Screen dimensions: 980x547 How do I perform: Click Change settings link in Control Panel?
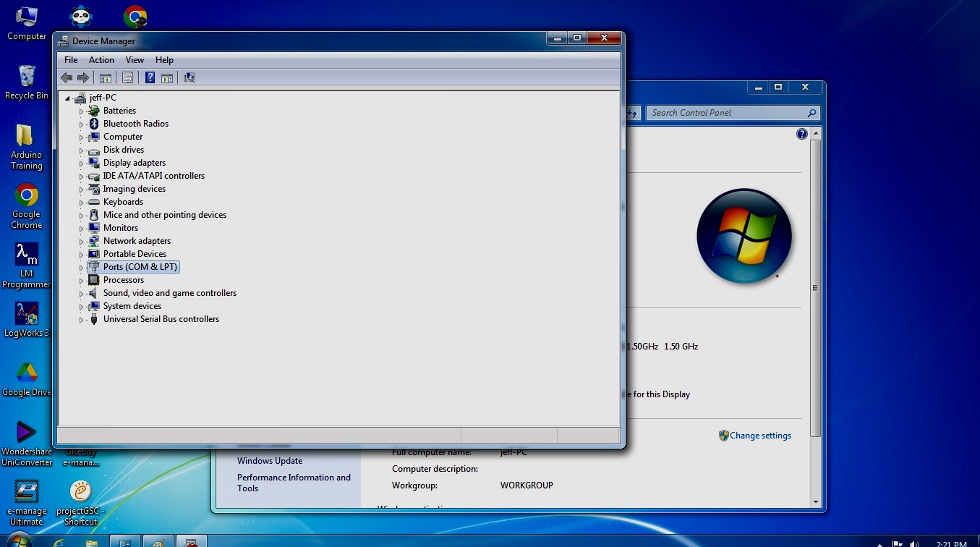(x=760, y=436)
